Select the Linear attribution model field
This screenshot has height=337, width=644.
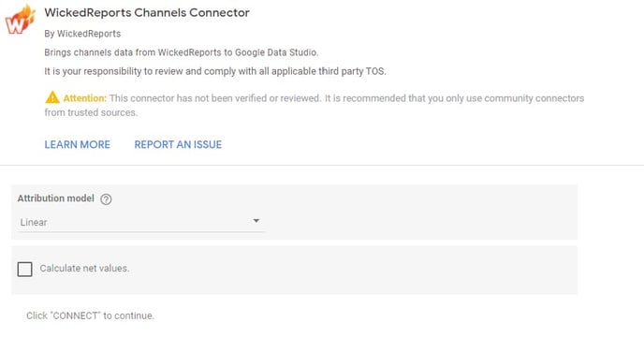point(140,223)
